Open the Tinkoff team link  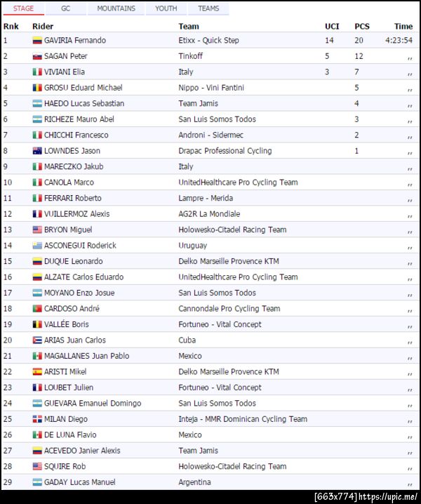pos(191,56)
